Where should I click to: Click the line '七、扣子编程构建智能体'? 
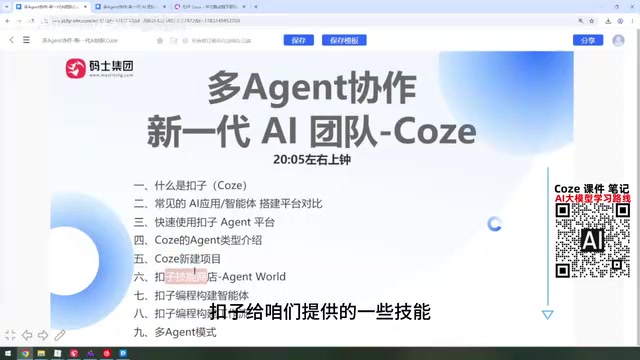click(x=191, y=295)
